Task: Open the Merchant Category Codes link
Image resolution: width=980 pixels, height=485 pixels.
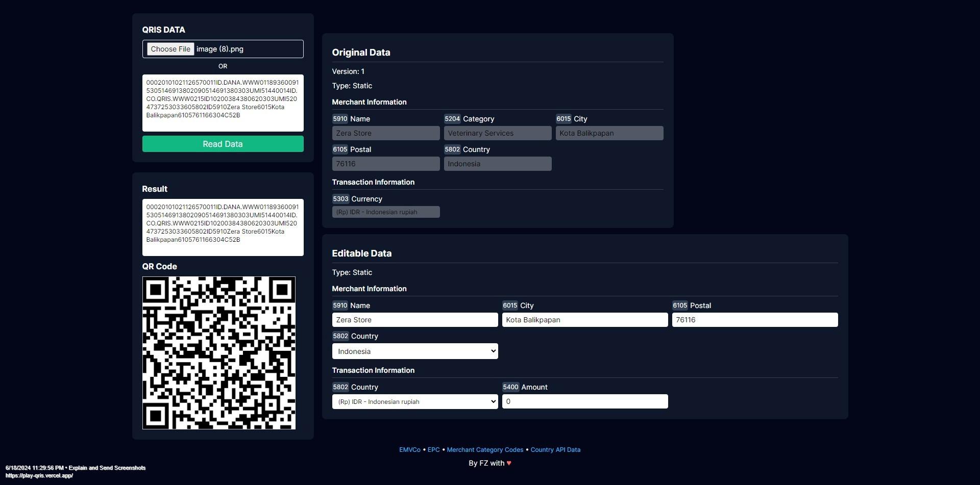Action: (485, 450)
